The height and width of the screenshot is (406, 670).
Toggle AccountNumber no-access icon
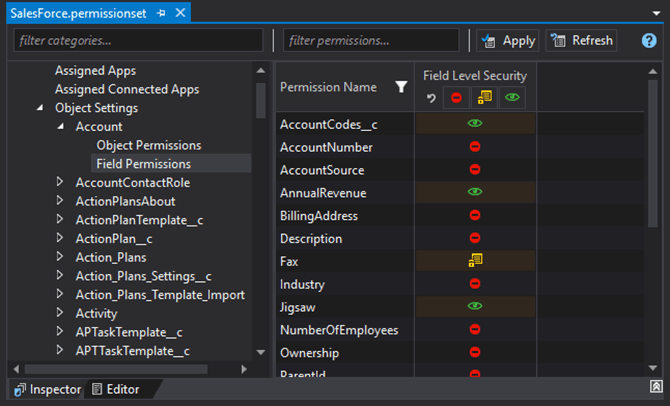point(475,147)
